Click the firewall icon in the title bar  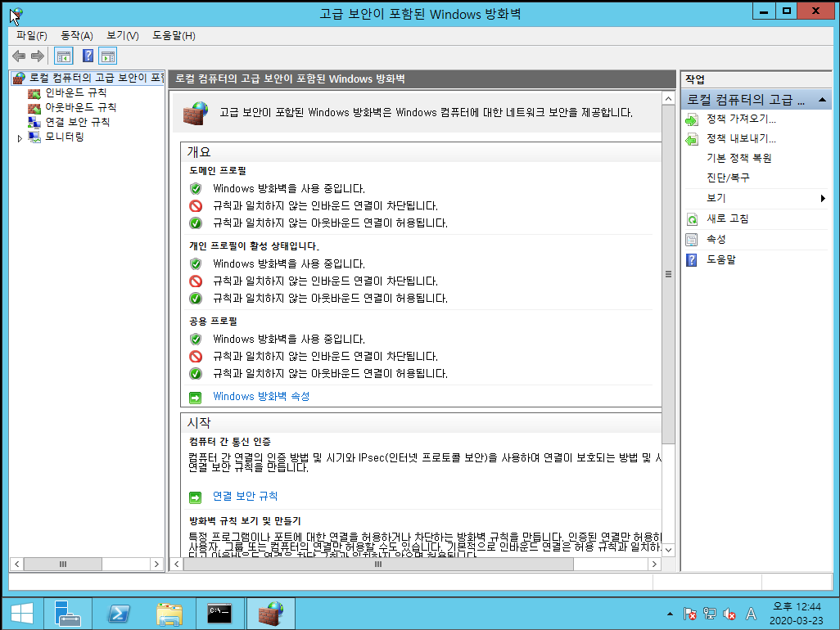16,15
